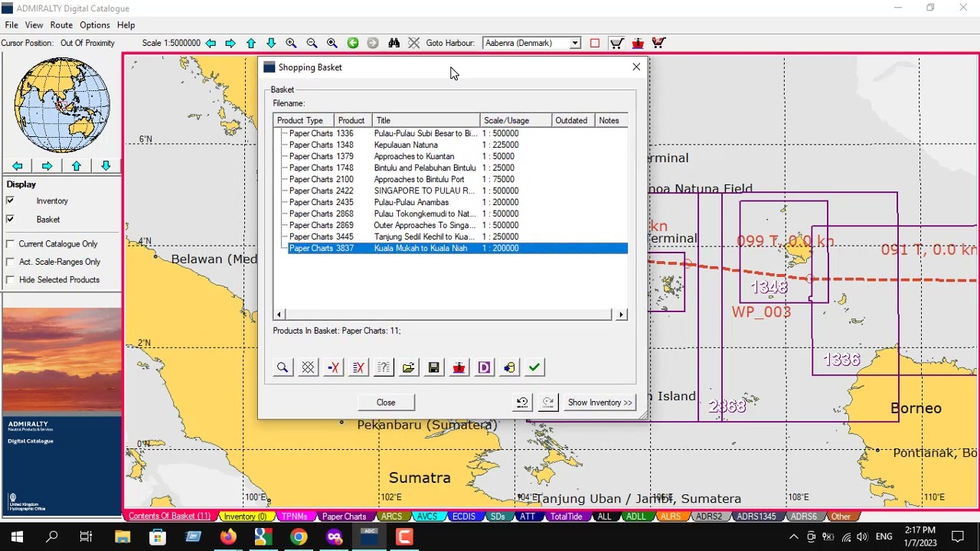Rotate globe right using arrow button
Viewport: 980px width, 551px height.
tap(47, 166)
